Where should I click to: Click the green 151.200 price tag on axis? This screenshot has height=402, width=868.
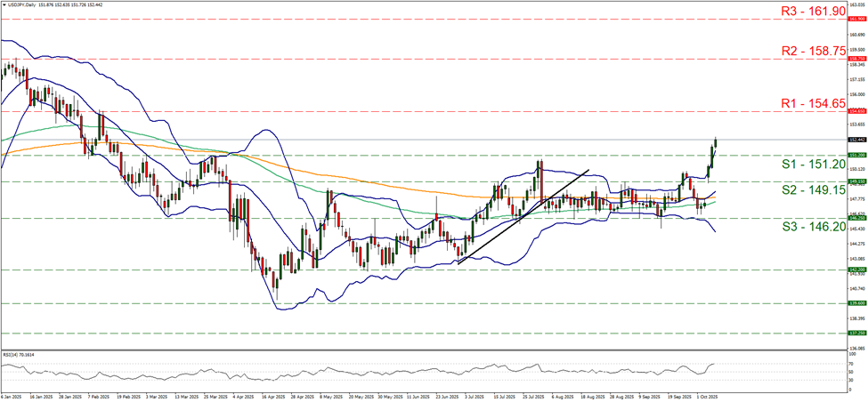(x=856, y=155)
